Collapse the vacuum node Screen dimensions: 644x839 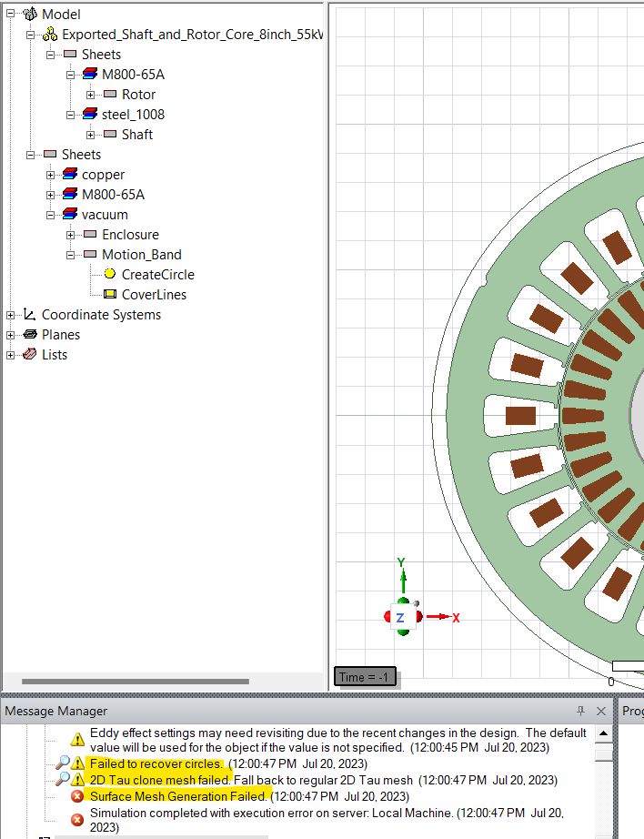coord(50,215)
